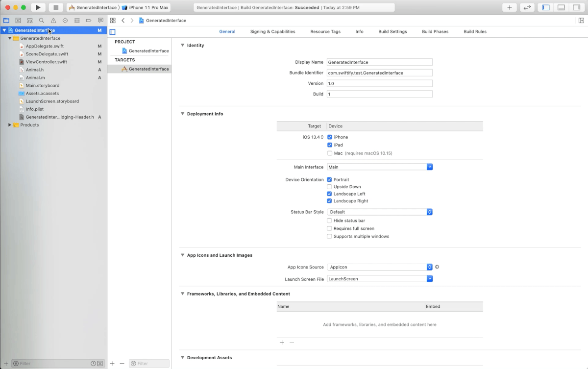Open the Debug navigator

(x=77, y=21)
